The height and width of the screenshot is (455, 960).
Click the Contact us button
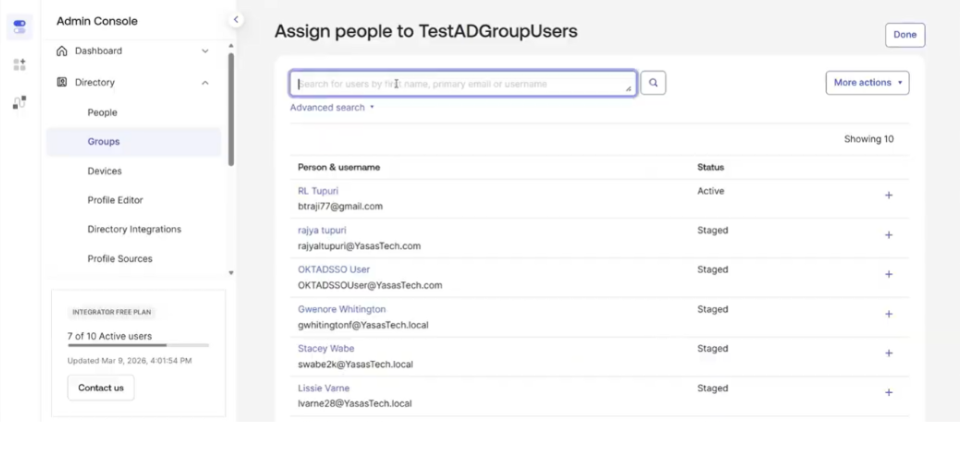[x=101, y=388]
